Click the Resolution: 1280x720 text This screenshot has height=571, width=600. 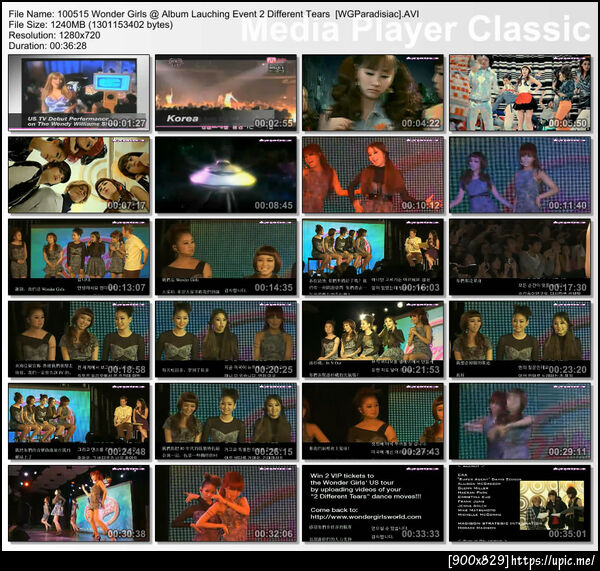54,35
